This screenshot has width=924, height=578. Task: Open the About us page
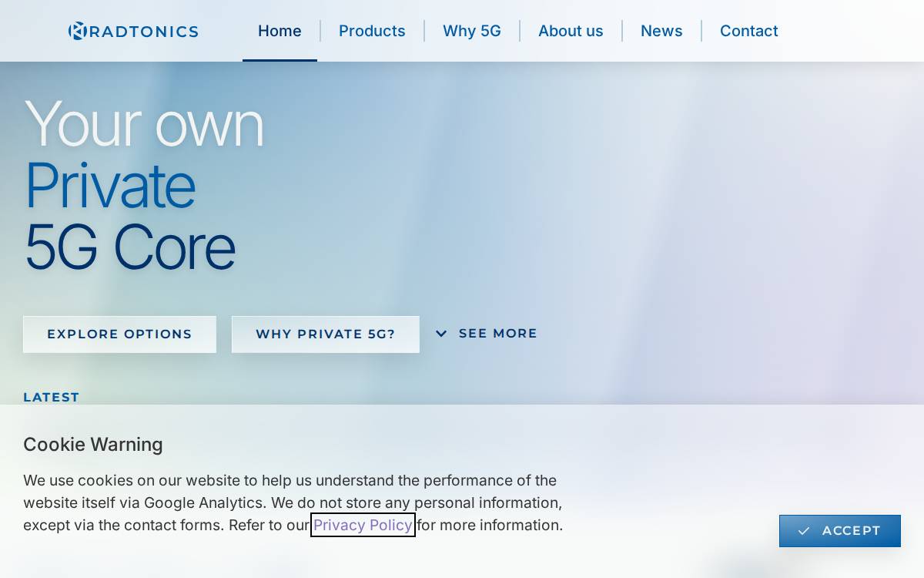[571, 31]
